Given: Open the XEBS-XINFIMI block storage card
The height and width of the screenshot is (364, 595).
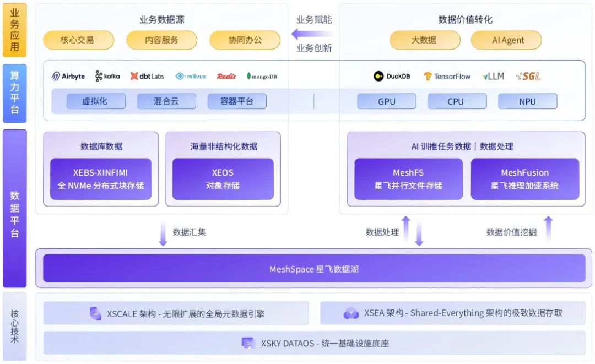Looking at the screenshot, I should tap(101, 179).
